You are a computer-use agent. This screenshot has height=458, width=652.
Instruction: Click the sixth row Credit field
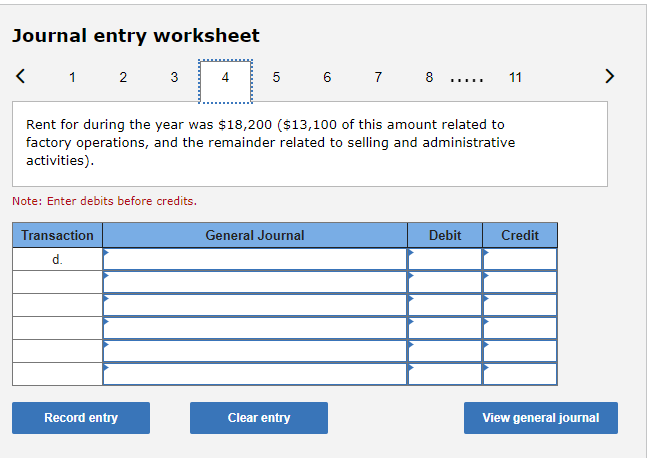coord(520,374)
